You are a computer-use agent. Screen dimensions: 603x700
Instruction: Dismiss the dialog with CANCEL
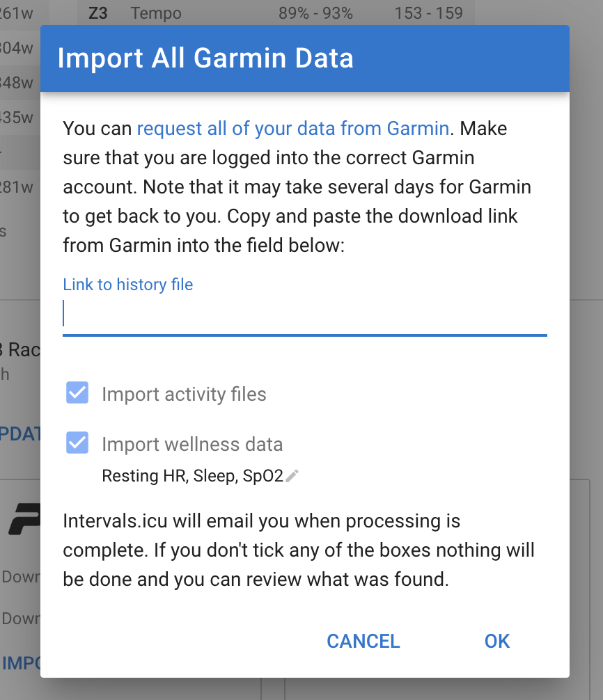(363, 641)
